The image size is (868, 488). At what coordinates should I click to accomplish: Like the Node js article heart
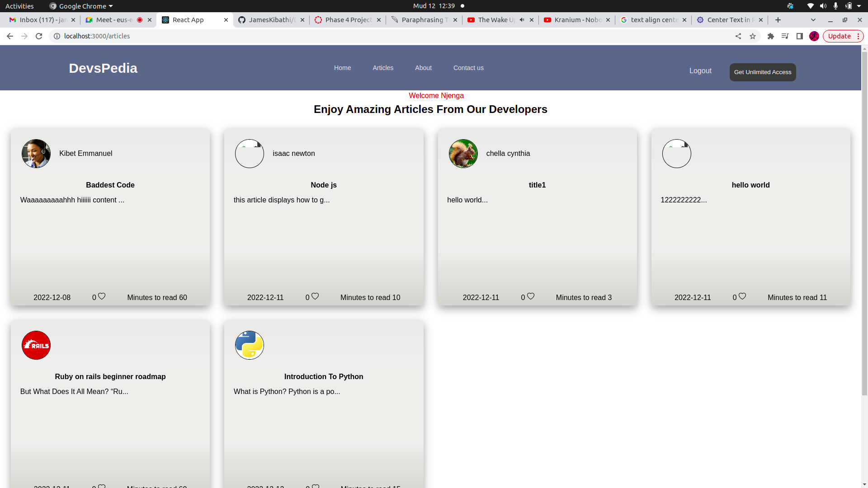tap(315, 296)
